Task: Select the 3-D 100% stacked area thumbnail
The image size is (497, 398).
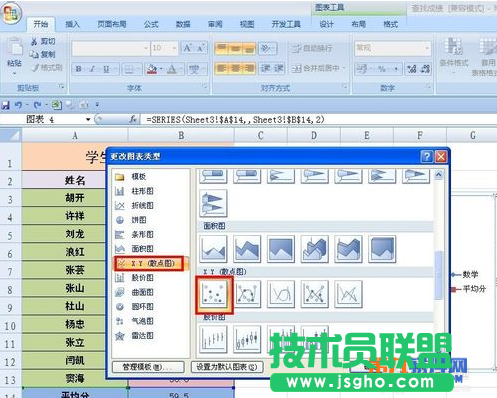Action: point(382,249)
